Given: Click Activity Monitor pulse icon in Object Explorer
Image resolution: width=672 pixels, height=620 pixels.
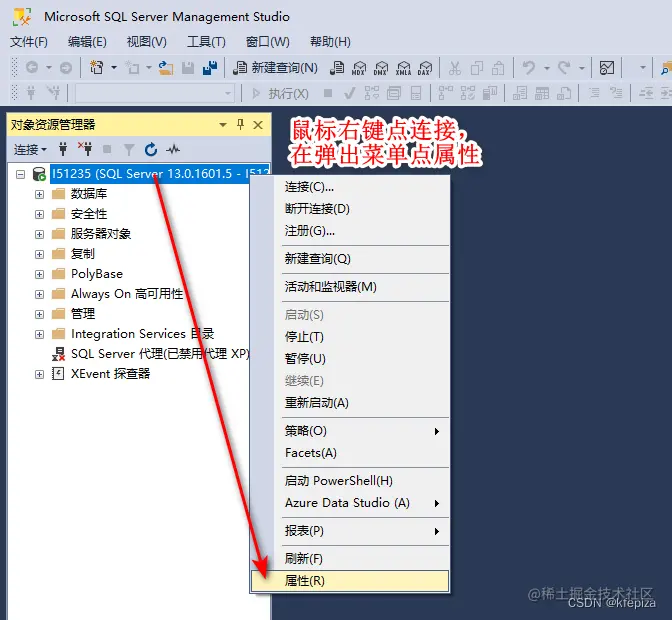Looking at the screenshot, I should tap(173, 150).
